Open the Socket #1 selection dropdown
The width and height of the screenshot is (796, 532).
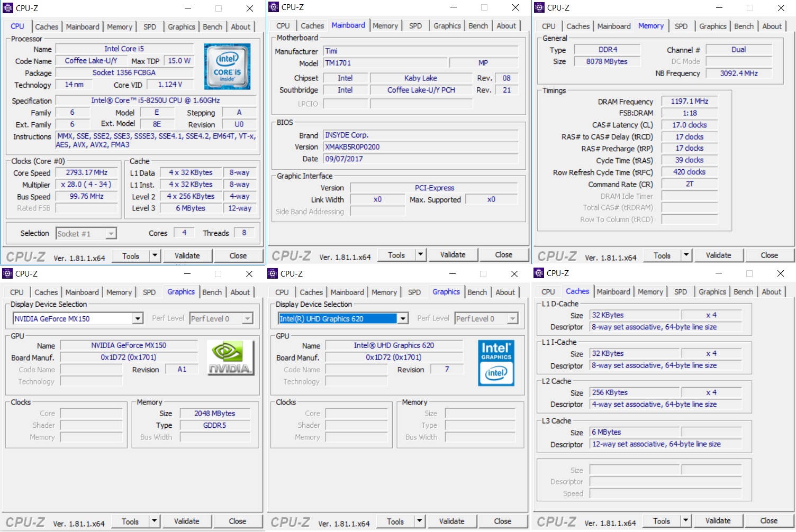111,233
